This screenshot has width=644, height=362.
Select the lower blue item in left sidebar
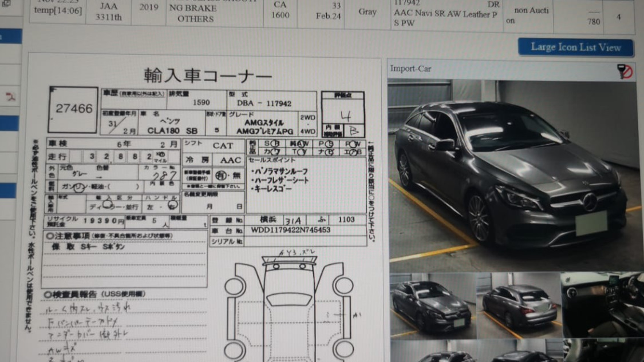(8, 191)
